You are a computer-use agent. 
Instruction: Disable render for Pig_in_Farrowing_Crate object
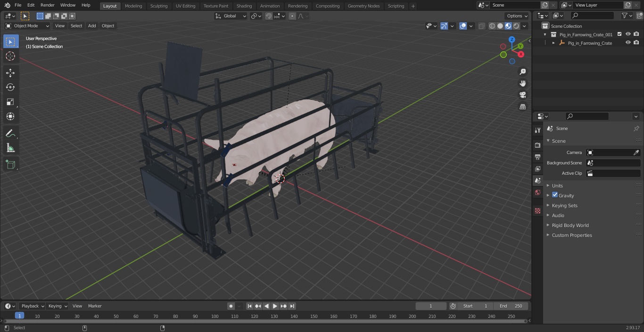tap(636, 43)
